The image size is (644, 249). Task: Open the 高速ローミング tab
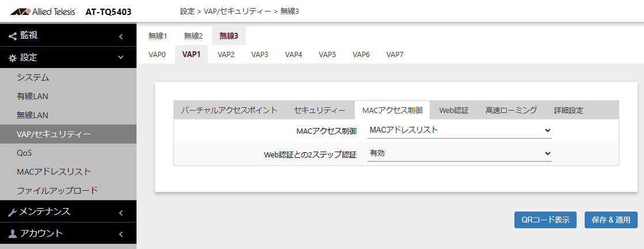(x=512, y=110)
